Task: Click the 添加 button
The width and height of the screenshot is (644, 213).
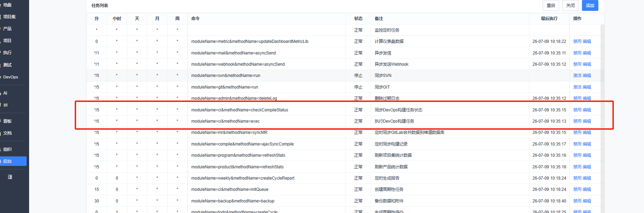Action: (590, 6)
